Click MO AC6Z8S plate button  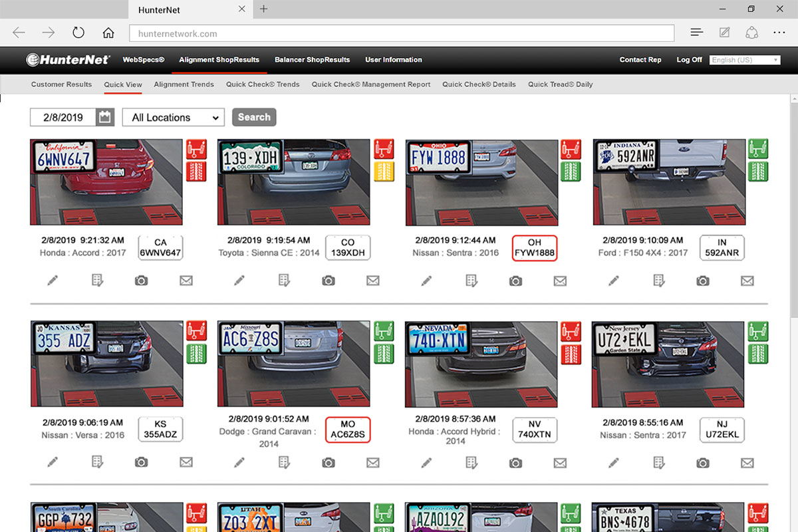point(348,430)
